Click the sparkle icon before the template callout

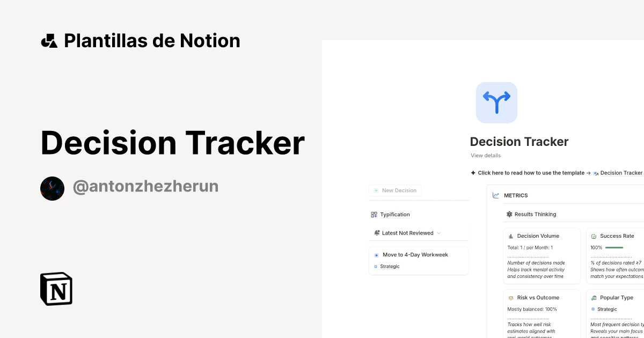coord(473,173)
